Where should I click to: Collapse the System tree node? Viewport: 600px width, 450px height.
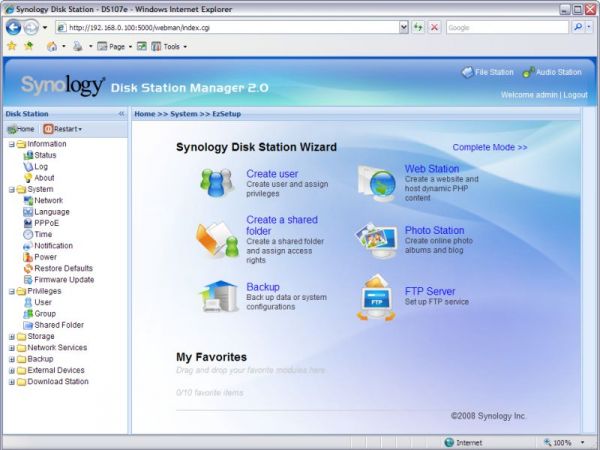pos(11,189)
